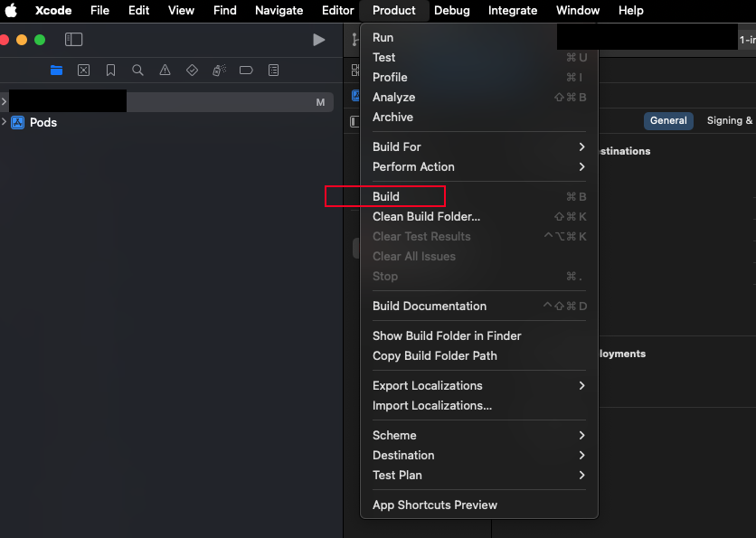Image resolution: width=756 pixels, height=538 pixels.
Task: Expand the Pods project tree row
Action: [5, 122]
